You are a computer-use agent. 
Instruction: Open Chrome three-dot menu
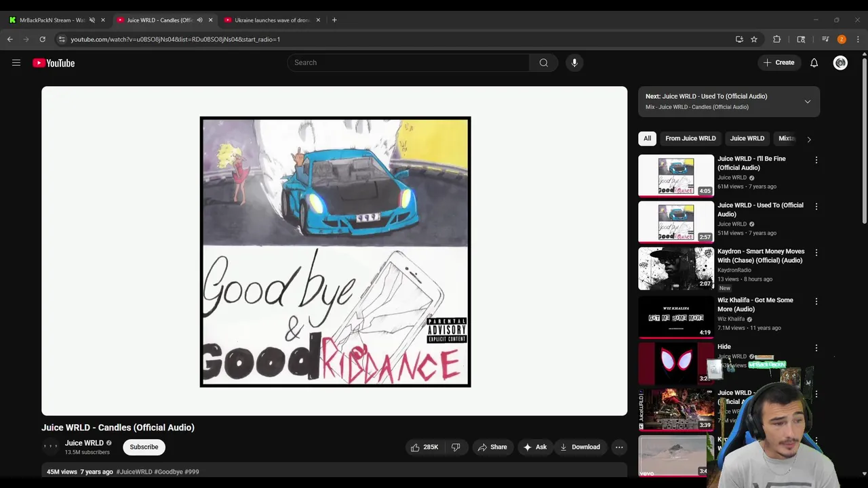coord(858,39)
